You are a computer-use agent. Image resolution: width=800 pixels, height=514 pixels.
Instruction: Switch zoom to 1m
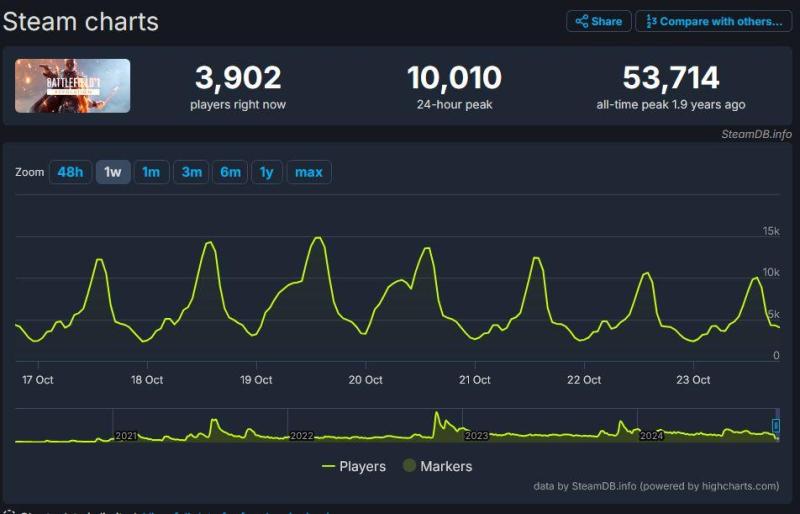(x=151, y=172)
